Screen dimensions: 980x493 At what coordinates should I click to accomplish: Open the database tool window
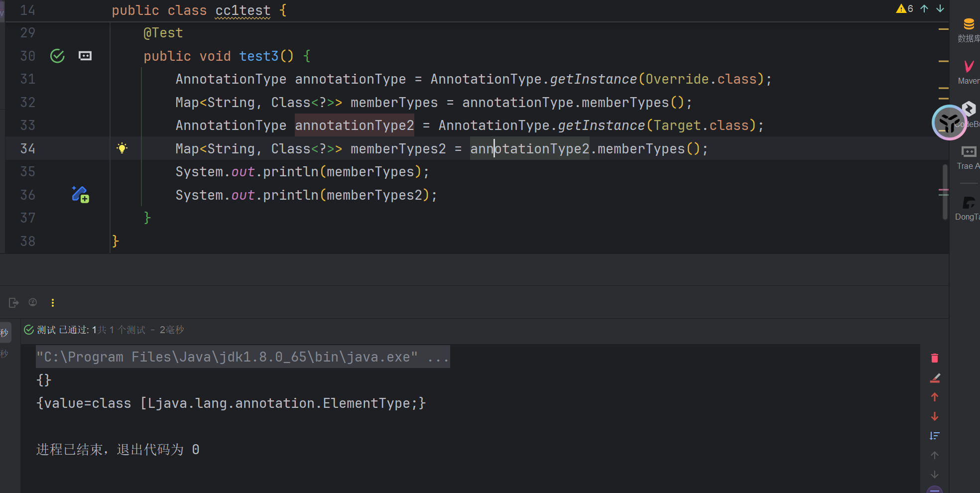969,29
